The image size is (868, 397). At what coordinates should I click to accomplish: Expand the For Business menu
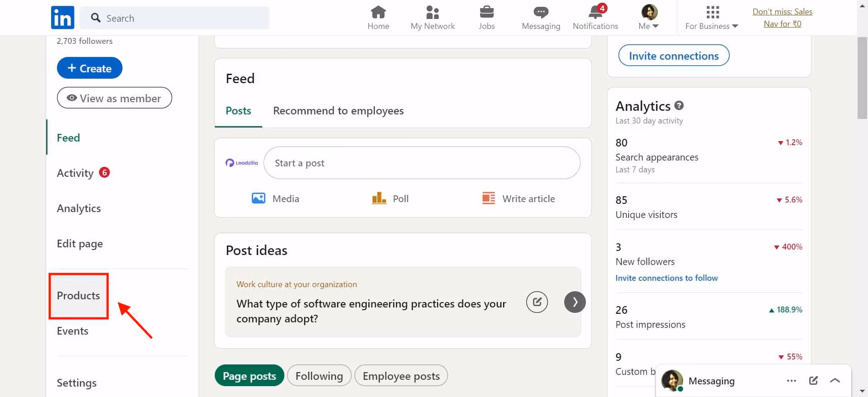coord(712,18)
